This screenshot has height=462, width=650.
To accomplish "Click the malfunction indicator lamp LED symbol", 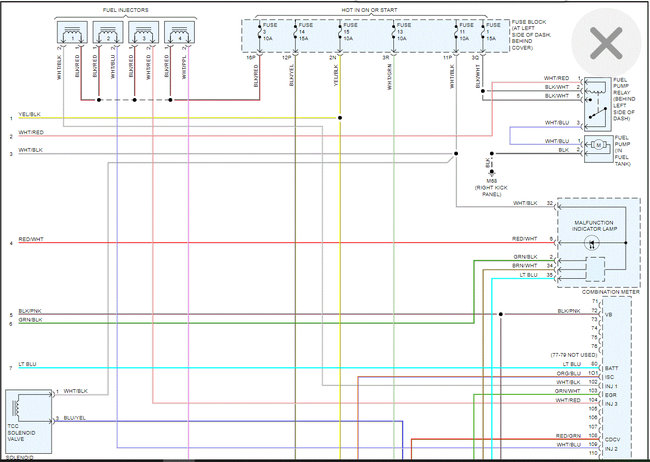I will pos(592,243).
